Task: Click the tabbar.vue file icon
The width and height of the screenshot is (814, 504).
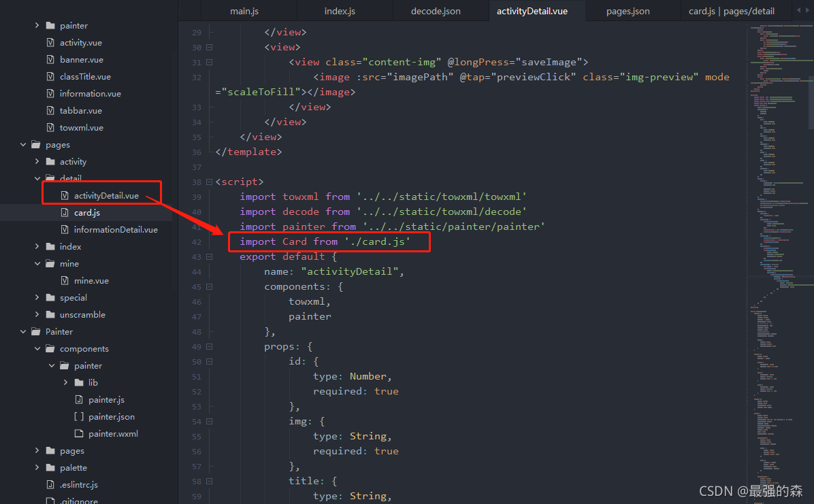Action: (x=50, y=111)
